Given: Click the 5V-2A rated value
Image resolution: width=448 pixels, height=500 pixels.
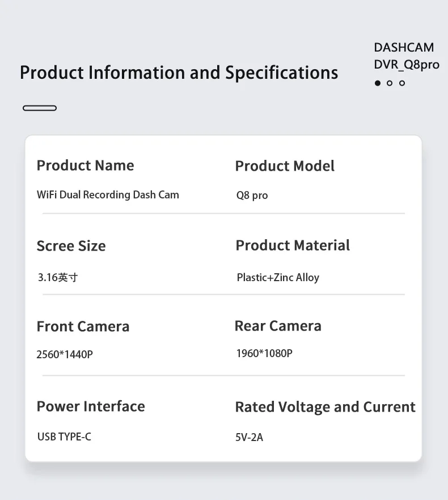Looking at the screenshot, I should click(249, 438).
